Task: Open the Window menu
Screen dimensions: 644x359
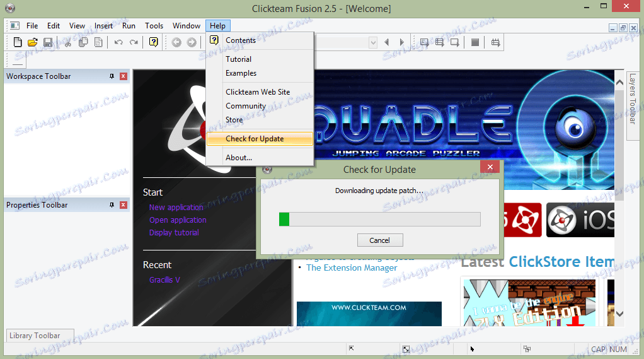Action: (187, 25)
